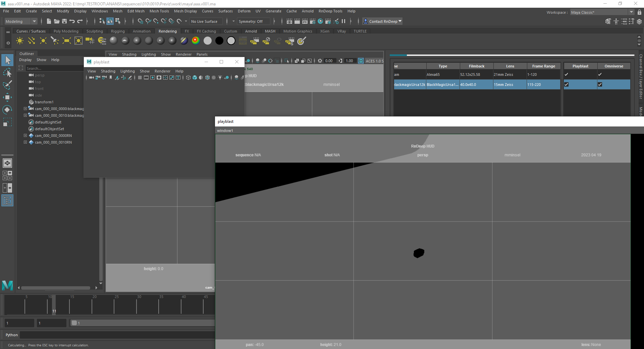This screenshot has height=349, width=644.
Task: Click the Frame Range column header
Action: click(543, 66)
